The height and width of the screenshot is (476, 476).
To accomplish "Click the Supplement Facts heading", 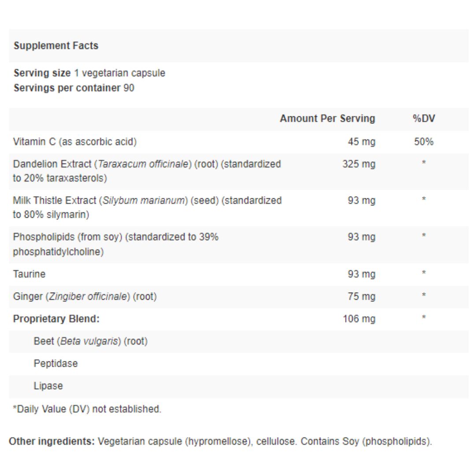I will pyautogui.click(x=56, y=45).
